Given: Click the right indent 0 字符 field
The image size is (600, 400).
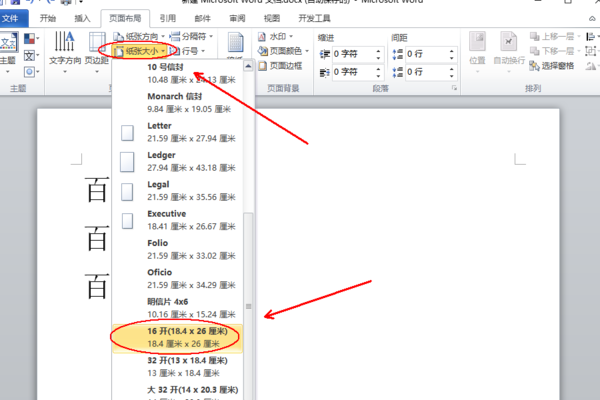Looking at the screenshot, I should coord(353,72).
